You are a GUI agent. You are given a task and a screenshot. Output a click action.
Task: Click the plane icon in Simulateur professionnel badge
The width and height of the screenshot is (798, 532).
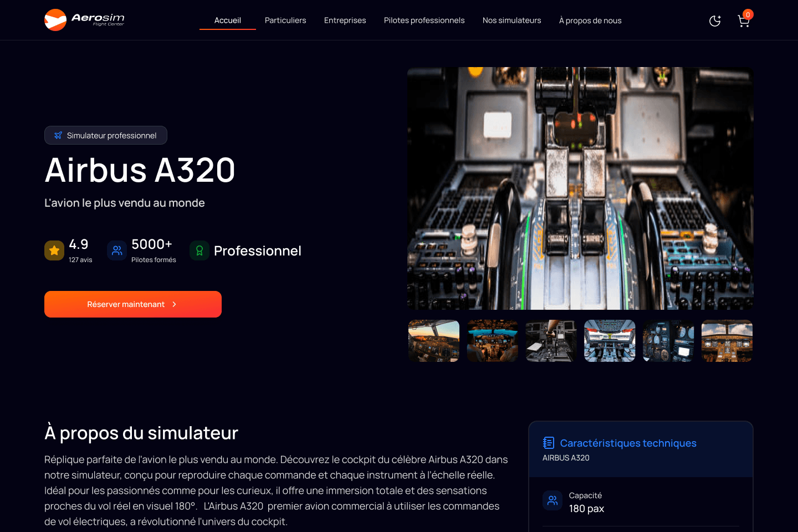coord(58,135)
